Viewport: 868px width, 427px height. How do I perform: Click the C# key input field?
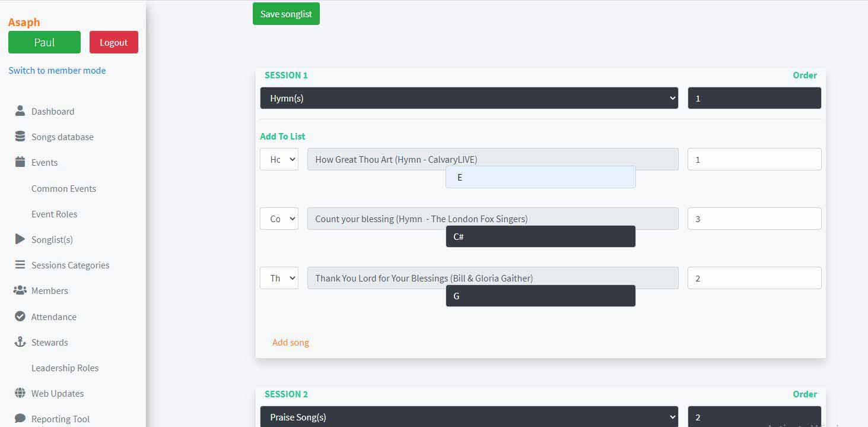tap(540, 236)
